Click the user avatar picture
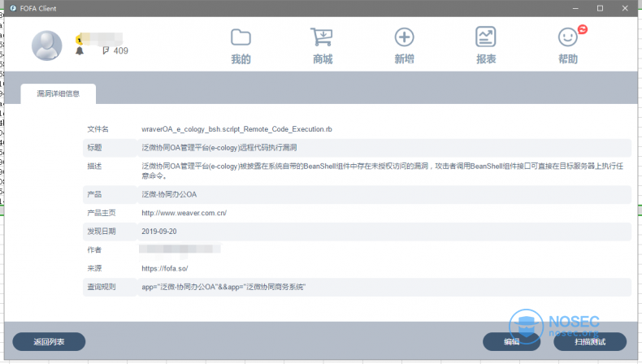 (46, 45)
